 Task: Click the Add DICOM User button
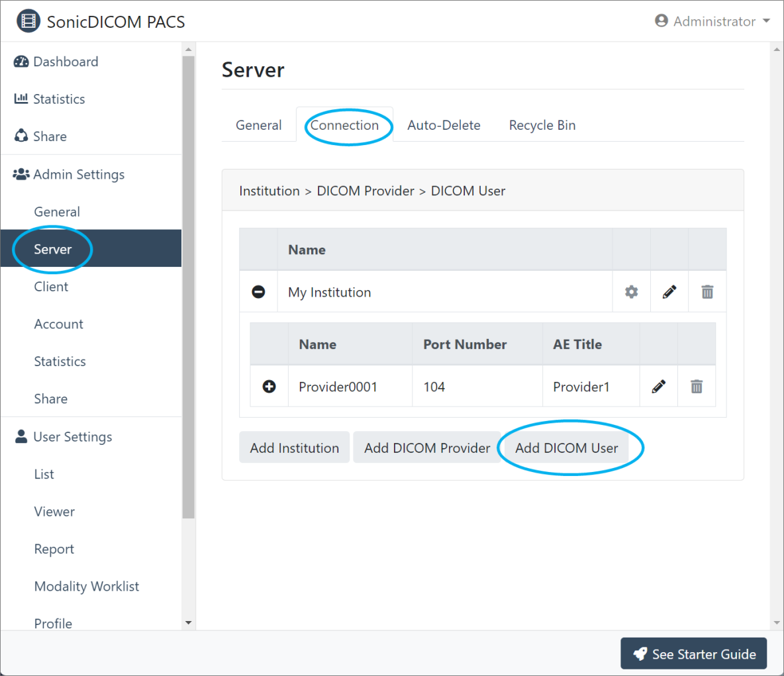pyautogui.click(x=567, y=448)
